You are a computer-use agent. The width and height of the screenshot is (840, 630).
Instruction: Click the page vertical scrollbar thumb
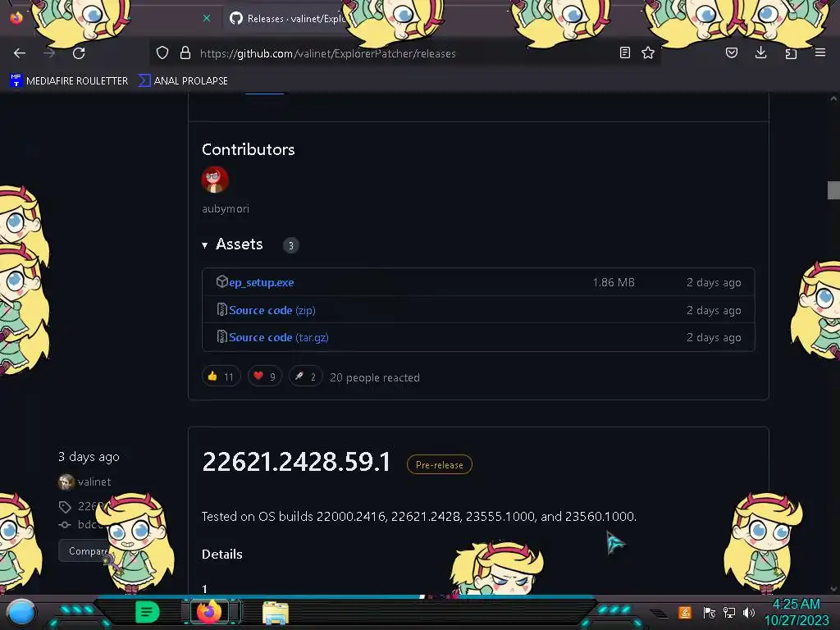[833, 190]
